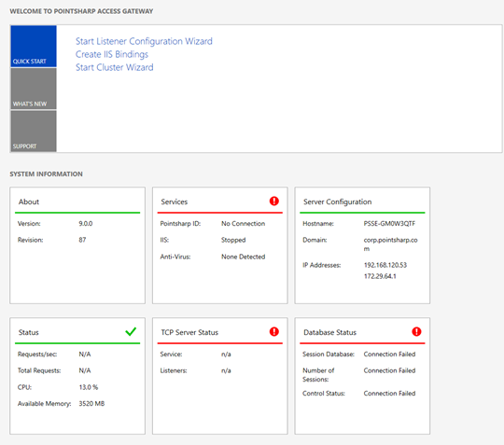The image size is (504, 445).
Task: Click the 'CPU:' label
Action: click(24, 387)
